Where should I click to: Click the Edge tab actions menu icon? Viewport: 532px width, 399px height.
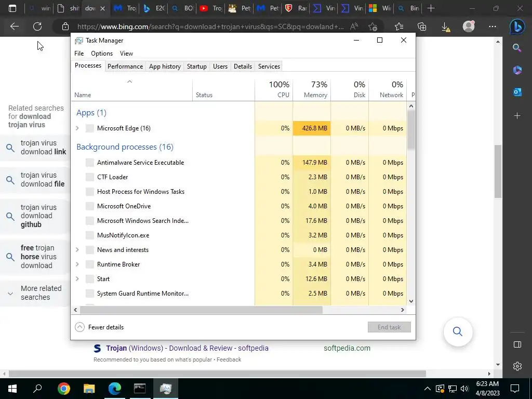12,8
